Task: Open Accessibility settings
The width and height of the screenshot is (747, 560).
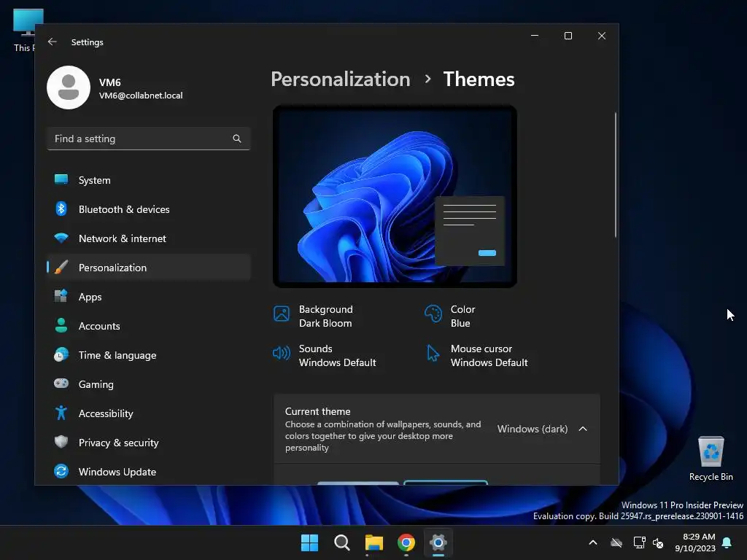Action: point(149,413)
